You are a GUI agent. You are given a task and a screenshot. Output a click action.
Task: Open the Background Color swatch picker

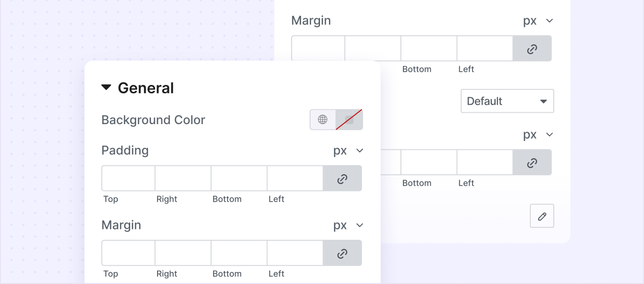(349, 120)
